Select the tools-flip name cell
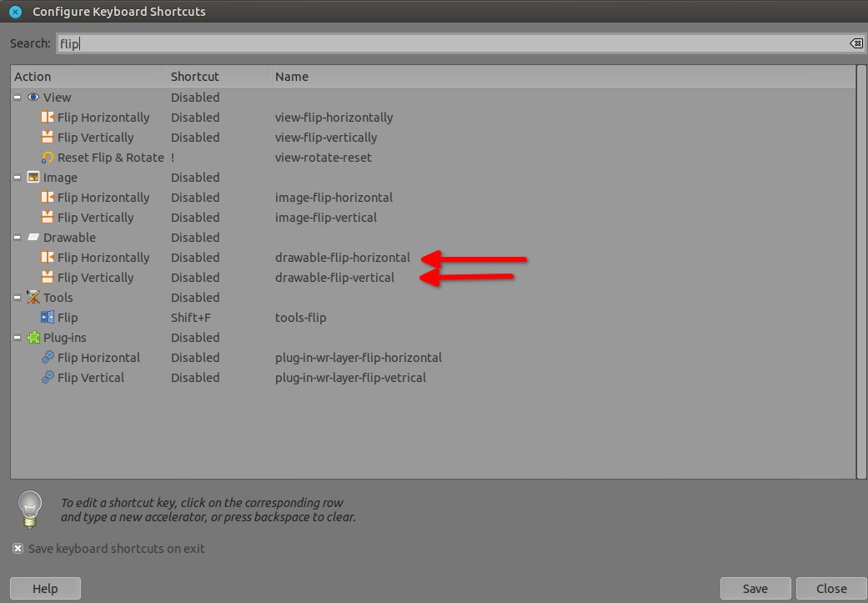Screen dimensions: 868x603 click(x=300, y=317)
